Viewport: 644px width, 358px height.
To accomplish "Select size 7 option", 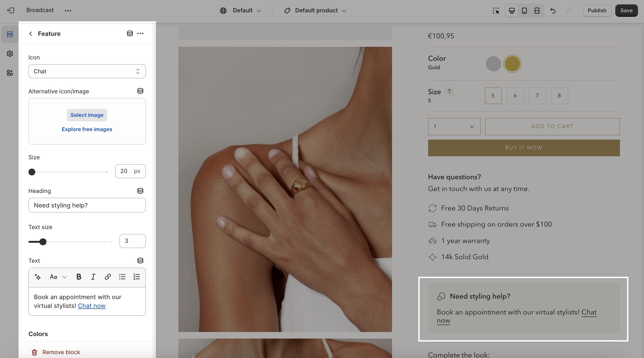I will [x=537, y=96].
